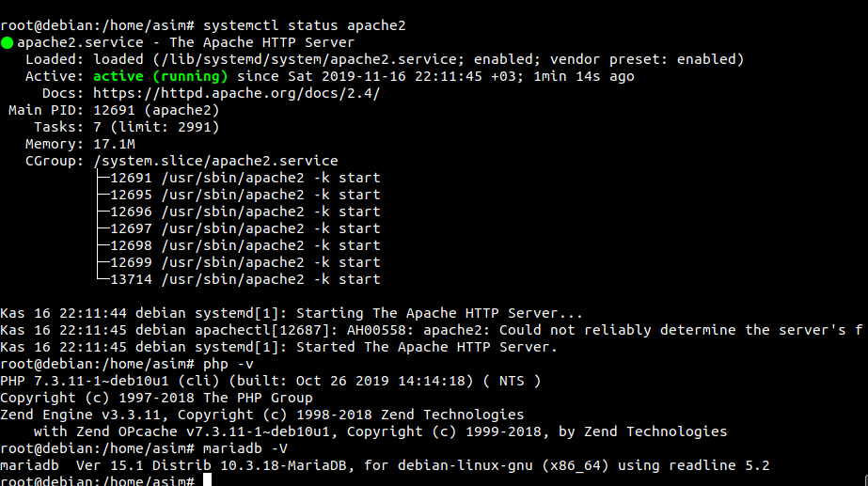Click the AH00558 warning log line

pyautogui.click(x=432, y=331)
